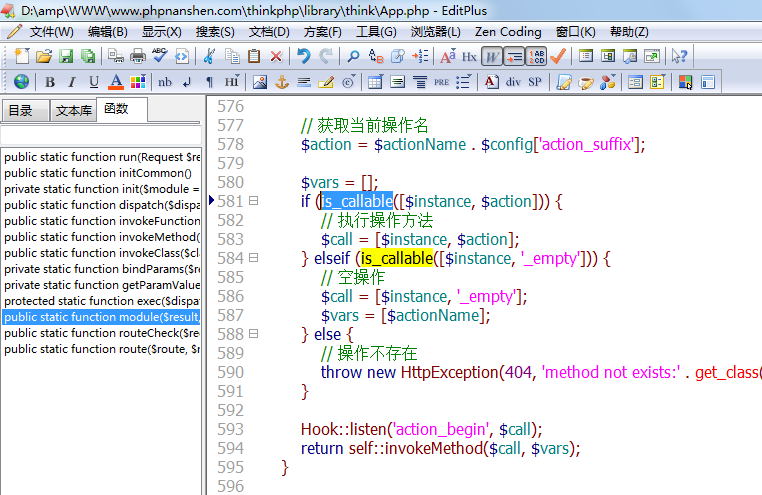Save the current file

pos(66,56)
